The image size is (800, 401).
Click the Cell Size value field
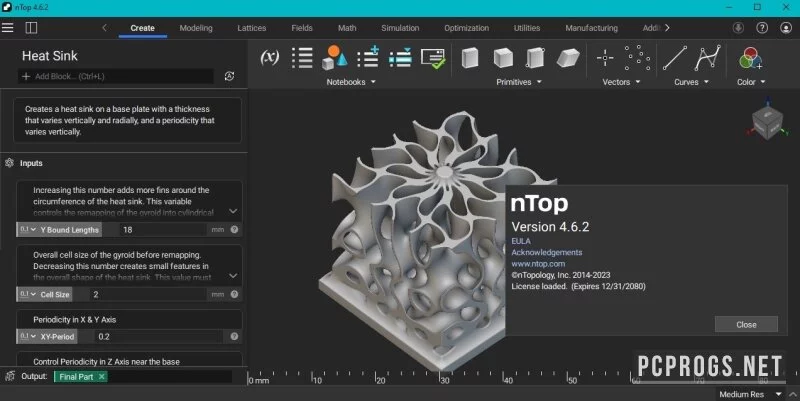click(x=149, y=294)
